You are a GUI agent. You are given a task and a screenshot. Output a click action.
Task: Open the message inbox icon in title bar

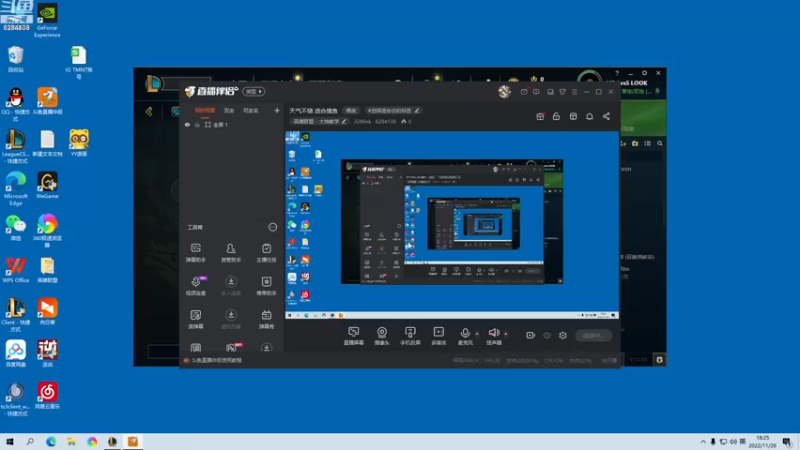tap(524, 92)
